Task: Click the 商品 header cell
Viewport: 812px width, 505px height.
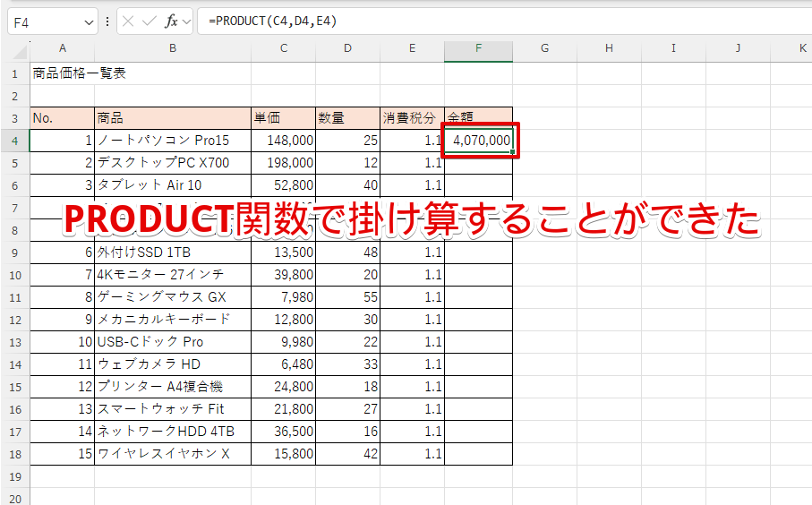Action: tap(173, 118)
